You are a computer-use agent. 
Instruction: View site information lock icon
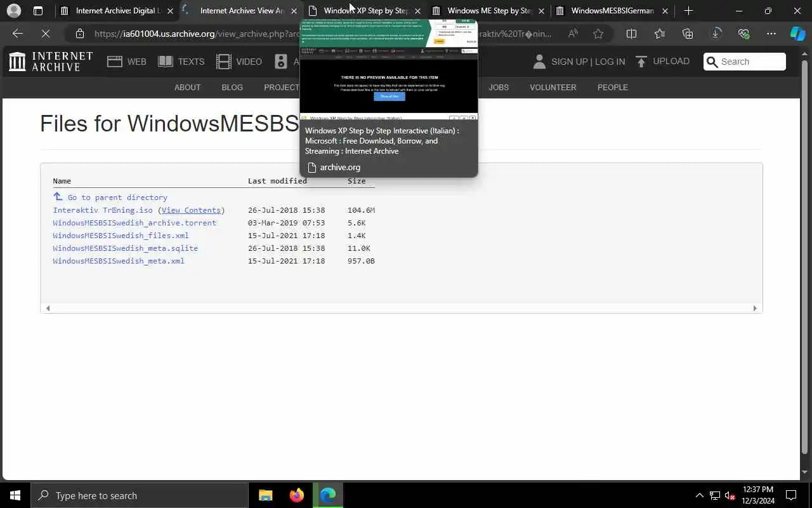point(79,34)
